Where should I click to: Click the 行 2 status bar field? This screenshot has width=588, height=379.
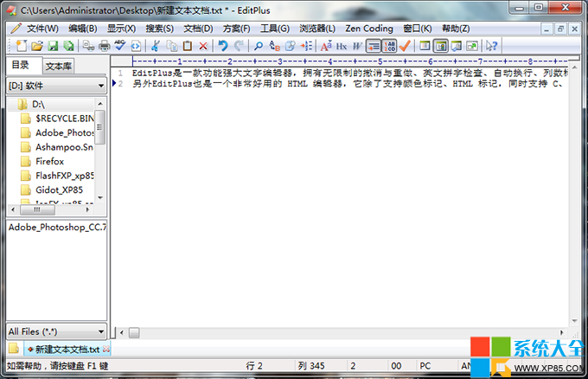click(254, 366)
